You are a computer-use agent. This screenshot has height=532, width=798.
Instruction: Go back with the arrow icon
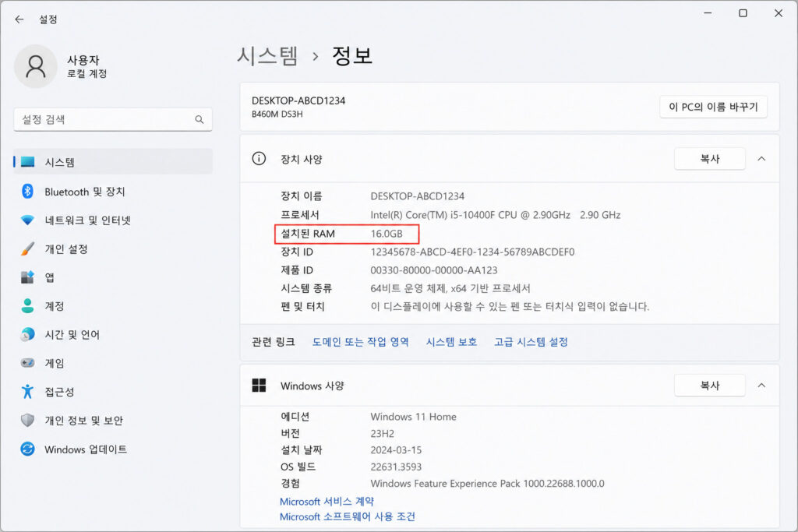click(19, 19)
